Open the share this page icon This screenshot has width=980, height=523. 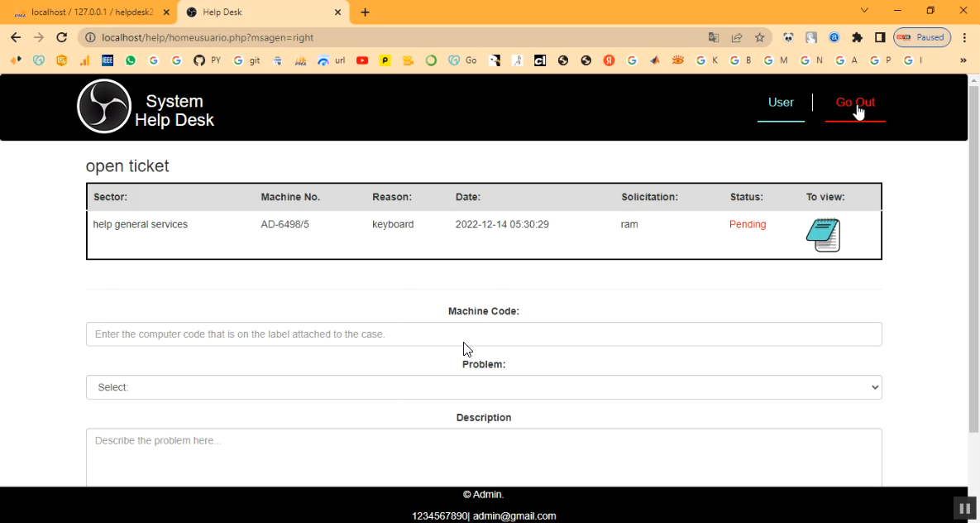pyautogui.click(x=736, y=37)
